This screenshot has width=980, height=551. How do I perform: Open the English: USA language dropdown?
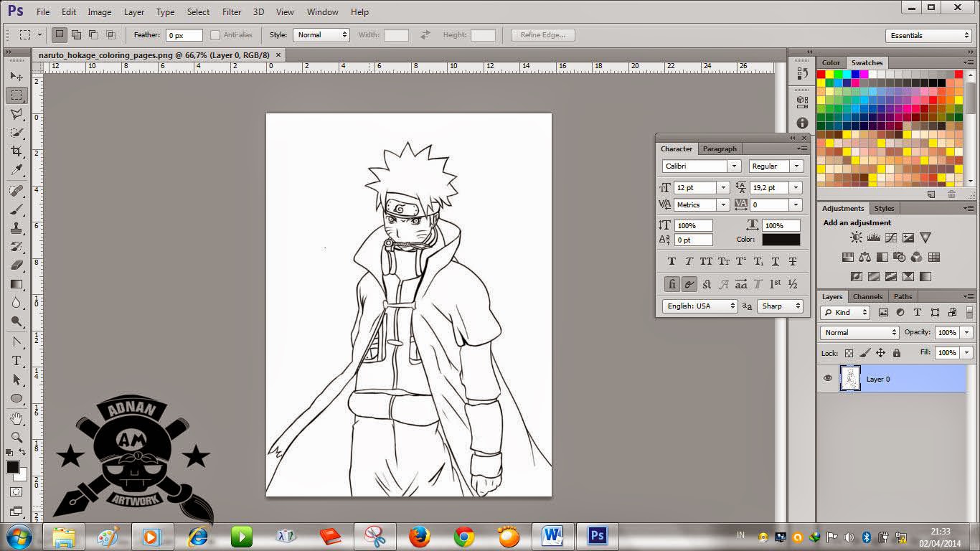click(x=699, y=306)
